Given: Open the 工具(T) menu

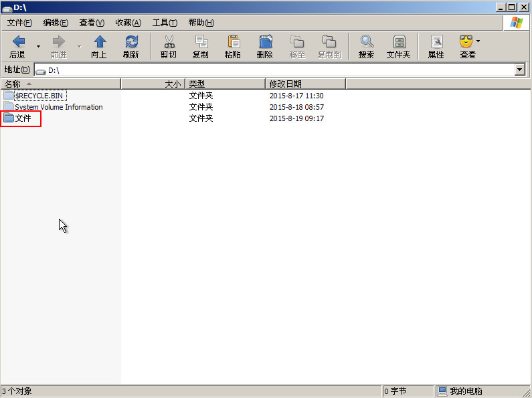Looking at the screenshot, I should [x=165, y=23].
